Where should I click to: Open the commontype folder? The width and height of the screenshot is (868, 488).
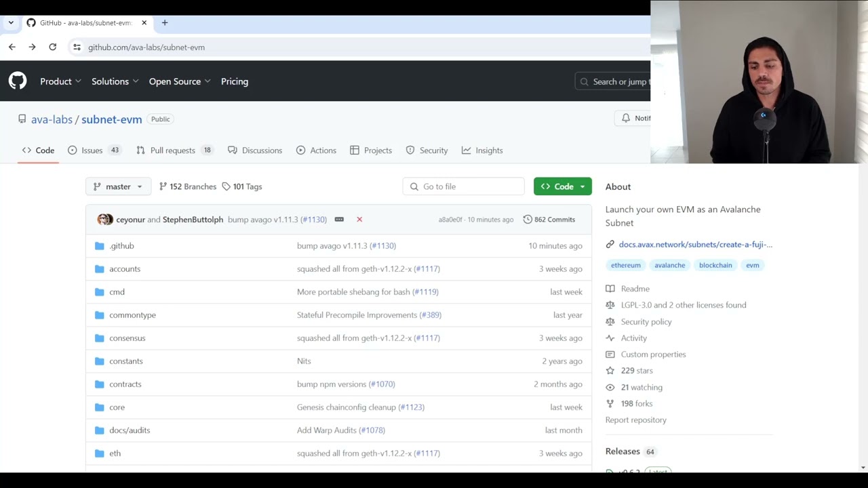[132, 315]
